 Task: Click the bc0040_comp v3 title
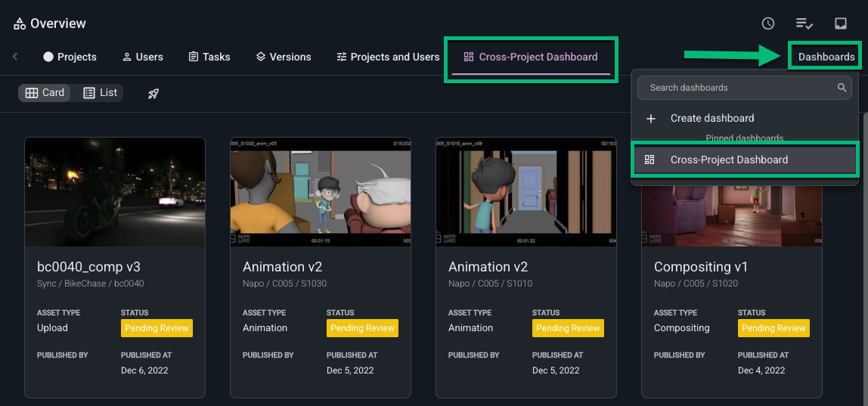[x=88, y=266]
